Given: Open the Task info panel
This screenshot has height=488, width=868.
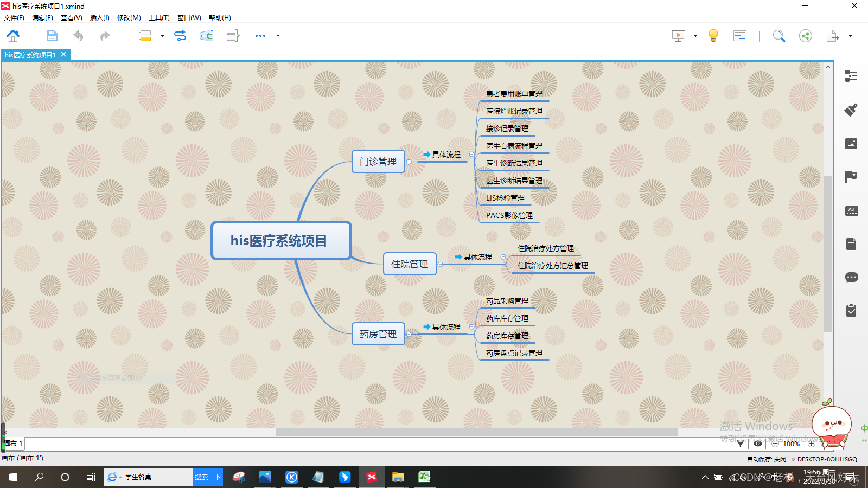Looking at the screenshot, I should click(x=851, y=311).
